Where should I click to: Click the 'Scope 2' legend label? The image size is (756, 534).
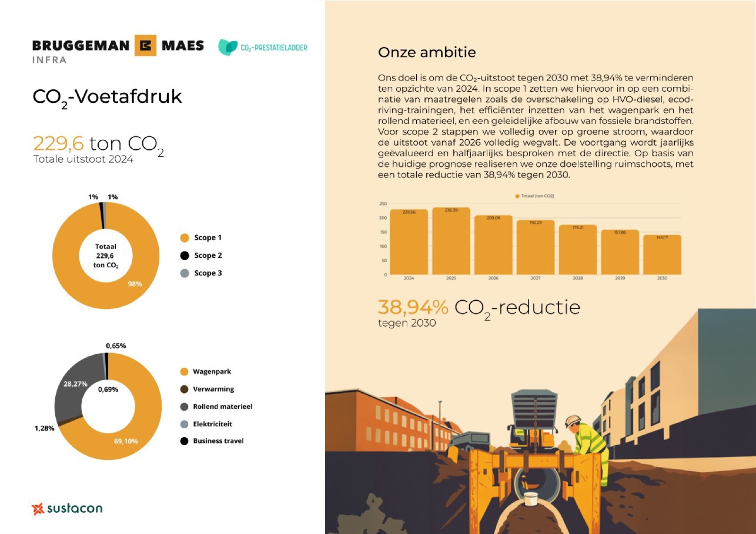pyautogui.click(x=208, y=255)
